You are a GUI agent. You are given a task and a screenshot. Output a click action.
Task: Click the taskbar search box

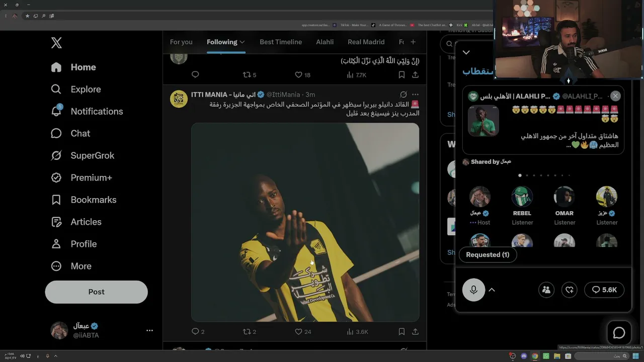click(x=602, y=356)
